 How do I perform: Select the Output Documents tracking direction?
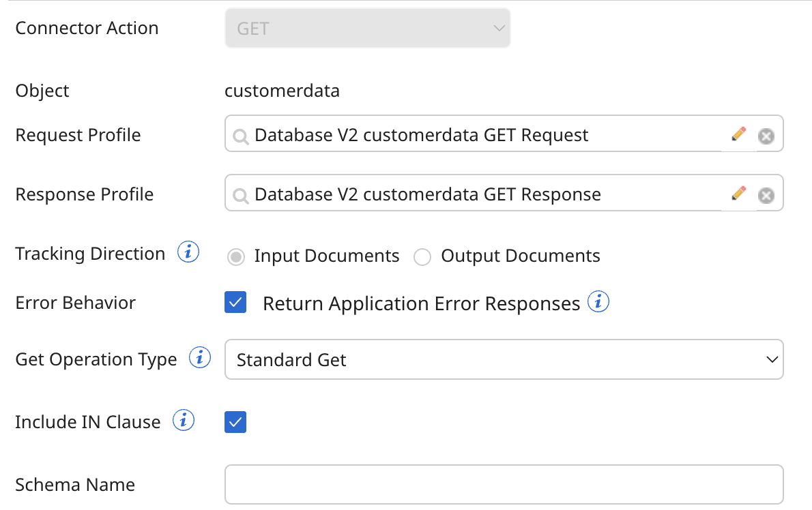[422, 256]
